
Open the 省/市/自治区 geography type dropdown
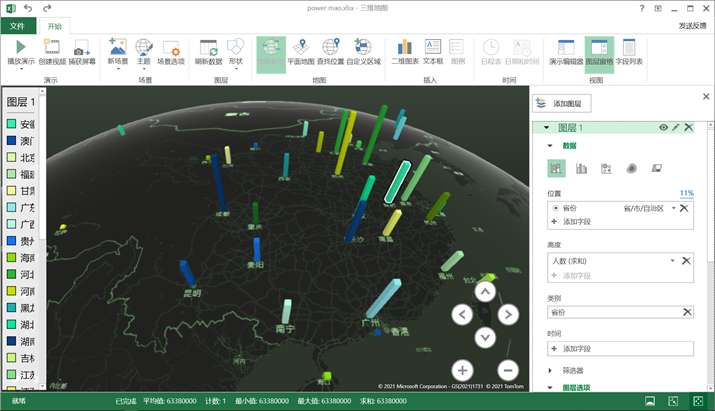(674, 208)
